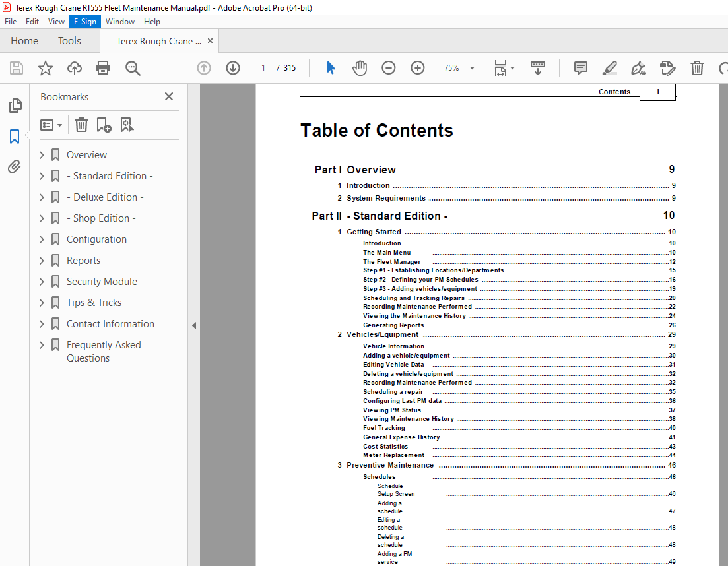Expand Frequently Asked Questions bookmark
728x566 pixels.
(42, 345)
